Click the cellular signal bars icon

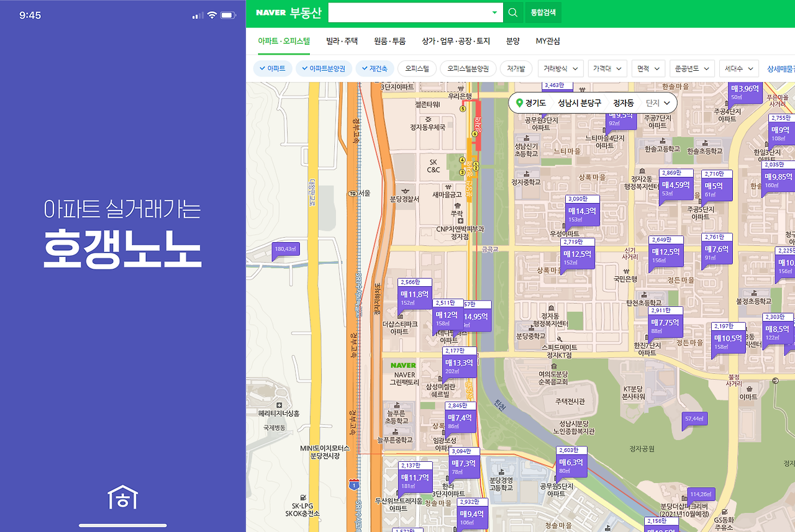tap(198, 15)
